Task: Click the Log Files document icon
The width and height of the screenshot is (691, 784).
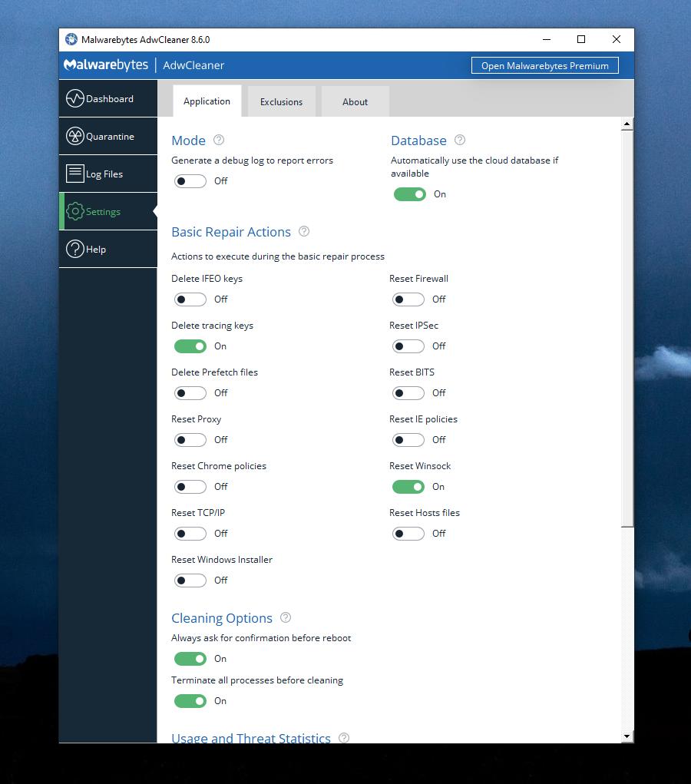Action: [75, 174]
